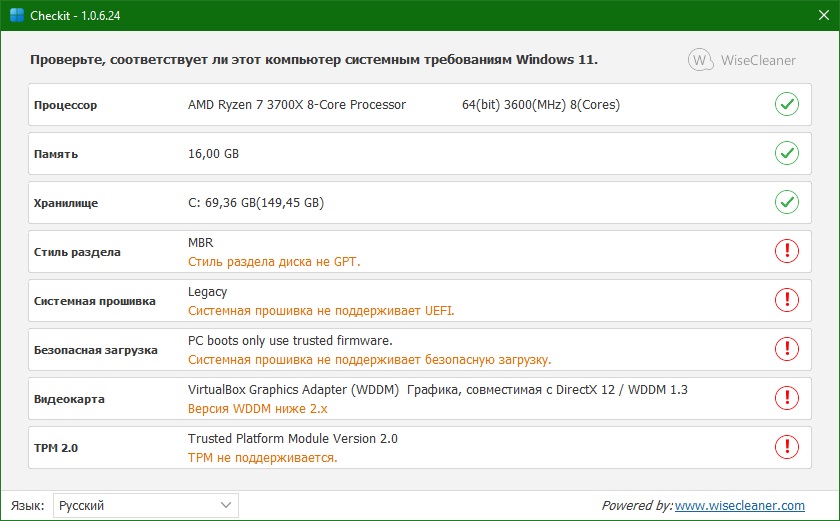Click the 'Checkit - 1.0.6.24' window title

(x=75, y=16)
